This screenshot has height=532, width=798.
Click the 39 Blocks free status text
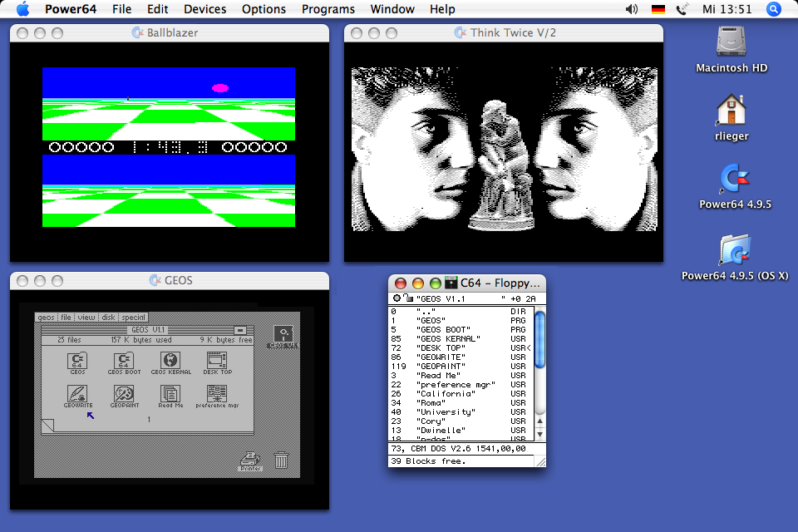[x=428, y=461]
